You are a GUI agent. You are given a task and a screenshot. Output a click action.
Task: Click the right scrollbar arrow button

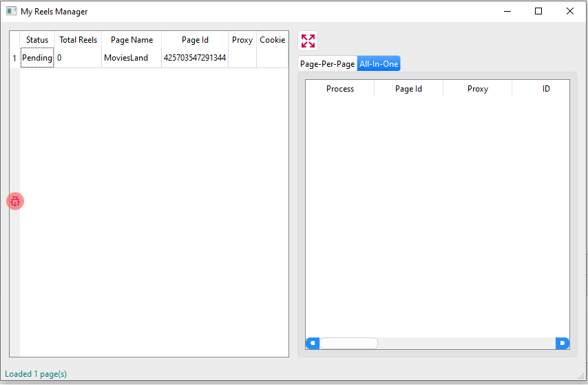click(563, 343)
